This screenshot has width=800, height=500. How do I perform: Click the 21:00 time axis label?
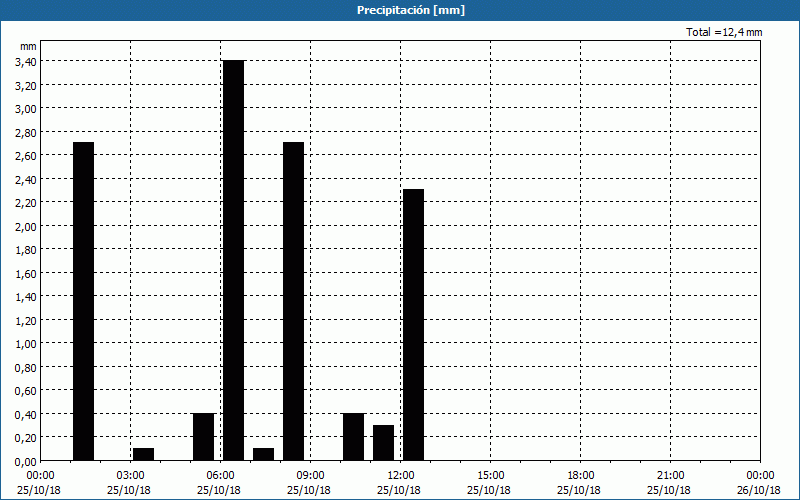tap(670, 476)
